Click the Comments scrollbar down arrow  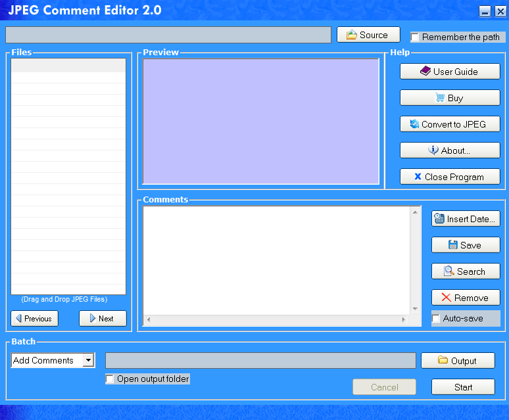pos(415,309)
